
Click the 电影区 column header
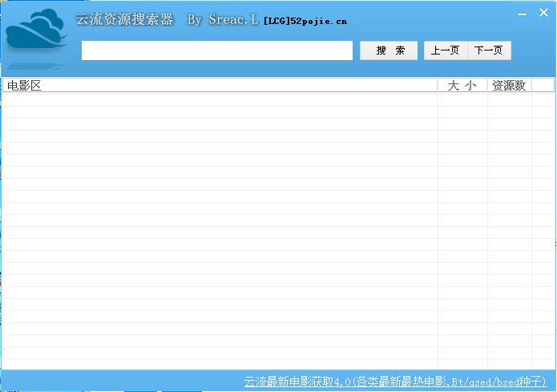(220, 85)
